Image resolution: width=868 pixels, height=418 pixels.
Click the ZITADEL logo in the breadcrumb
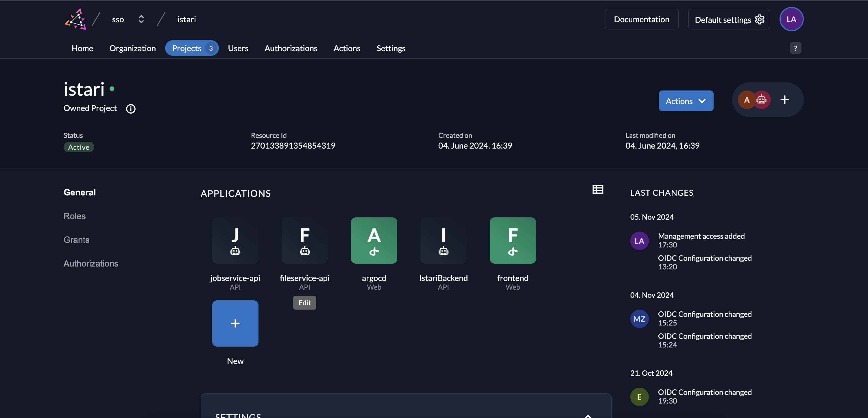[x=75, y=19]
